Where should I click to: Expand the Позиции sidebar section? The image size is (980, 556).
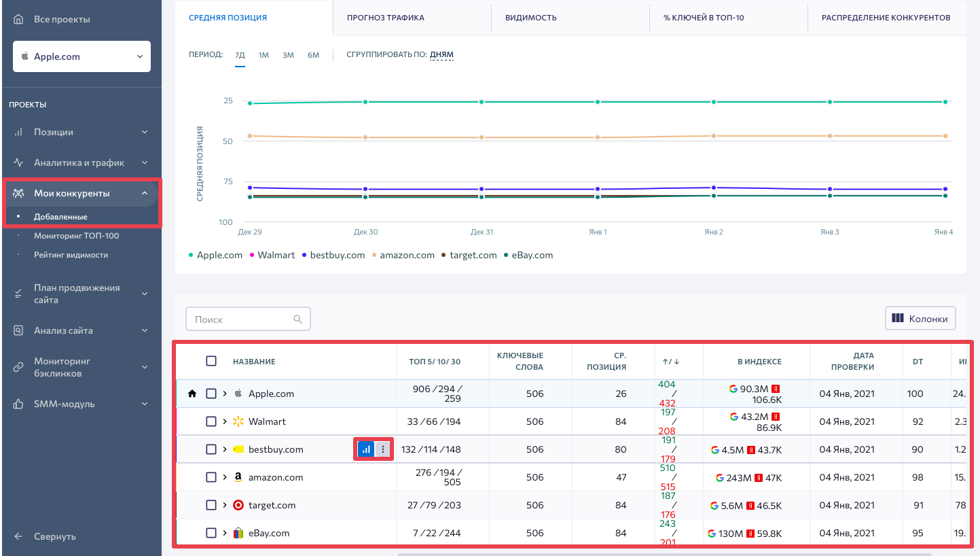point(145,133)
